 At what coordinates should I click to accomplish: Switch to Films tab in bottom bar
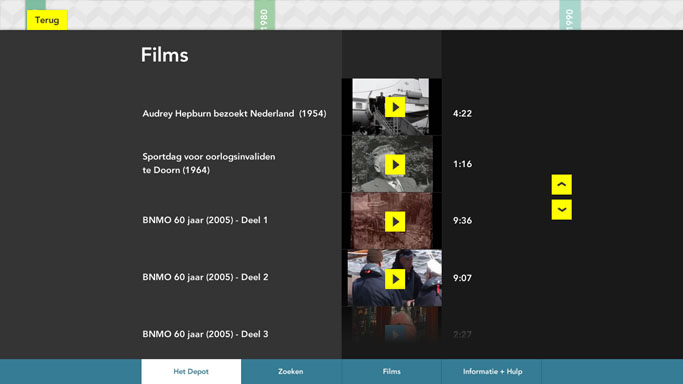[391, 371]
